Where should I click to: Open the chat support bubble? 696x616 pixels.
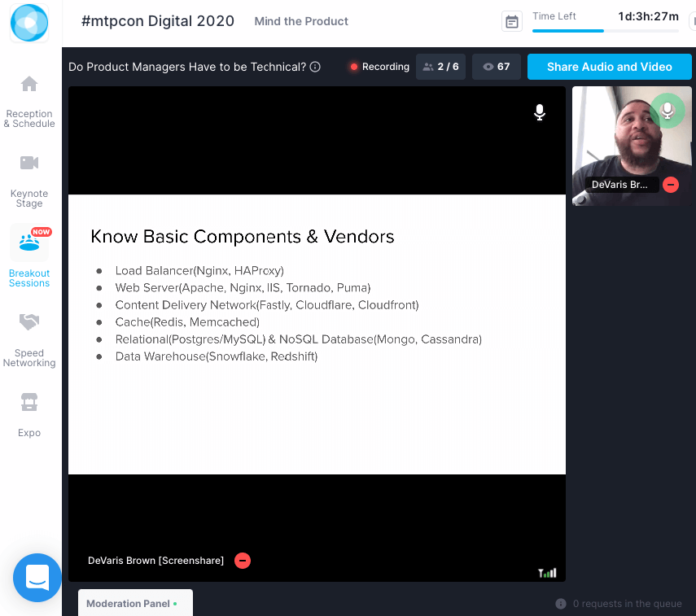(37, 577)
